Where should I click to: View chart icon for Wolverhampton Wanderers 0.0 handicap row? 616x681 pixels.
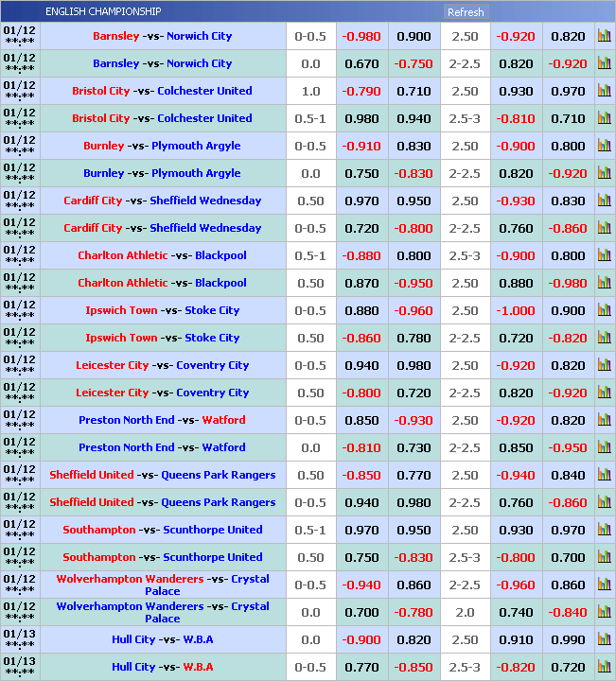click(x=604, y=612)
